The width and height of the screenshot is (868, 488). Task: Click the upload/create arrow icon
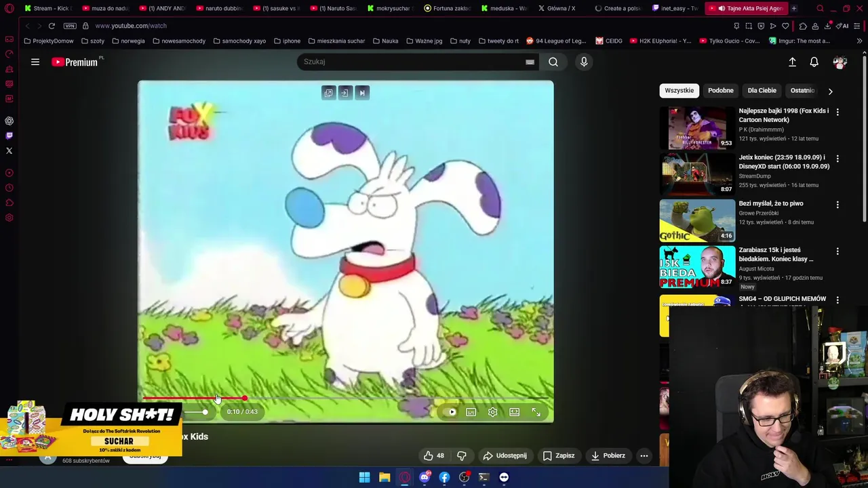click(x=792, y=62)
